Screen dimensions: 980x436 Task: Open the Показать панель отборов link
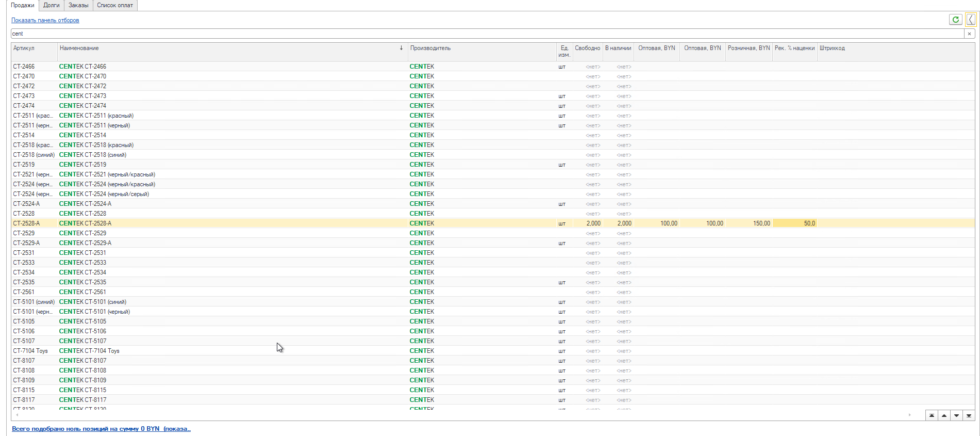(45, 20)
